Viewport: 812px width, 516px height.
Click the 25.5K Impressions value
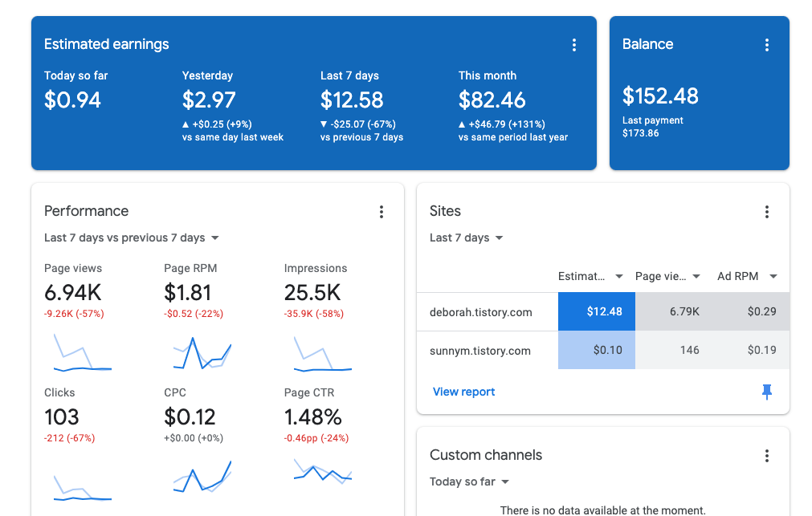(312, 293)
